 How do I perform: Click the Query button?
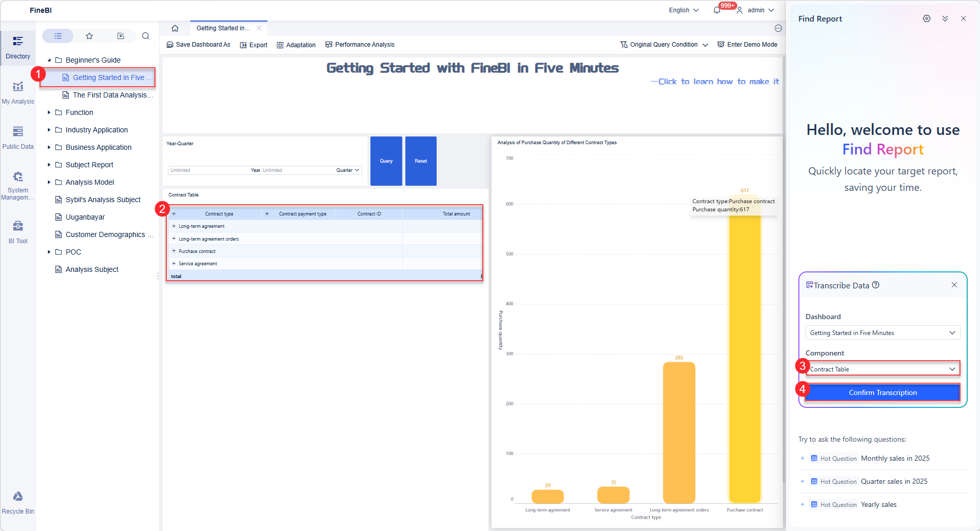tap(386, 161)
